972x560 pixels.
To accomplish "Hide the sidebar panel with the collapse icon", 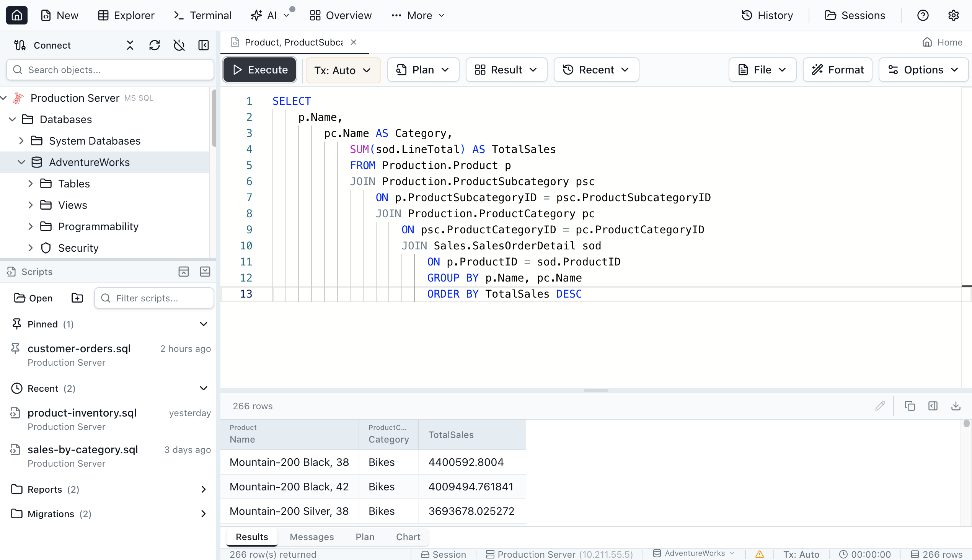I will (x=204, y=46).
